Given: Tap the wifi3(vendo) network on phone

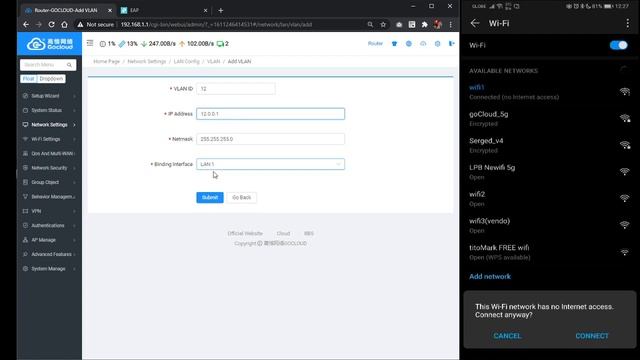Looking at the screenshot, I should coord(550,225).
